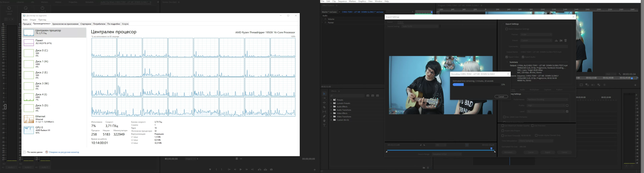Click the save preset icon in Export Settings
Image resolution: width=644 pixels, height=173 pixels.
tap(556, 41)
